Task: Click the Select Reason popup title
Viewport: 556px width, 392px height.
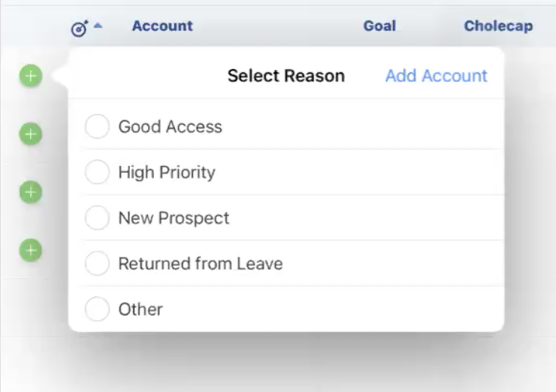Action: [286, 76]
